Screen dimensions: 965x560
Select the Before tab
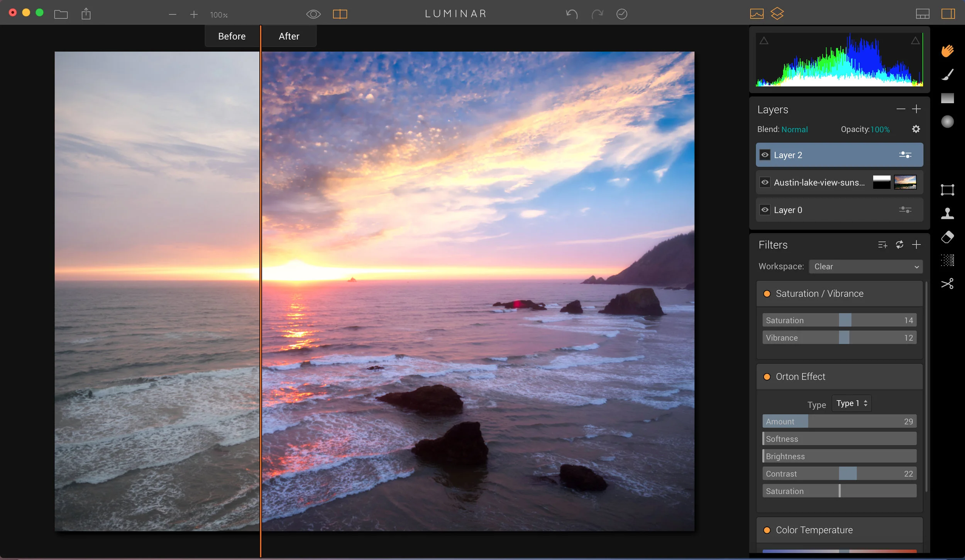(232, 36)
